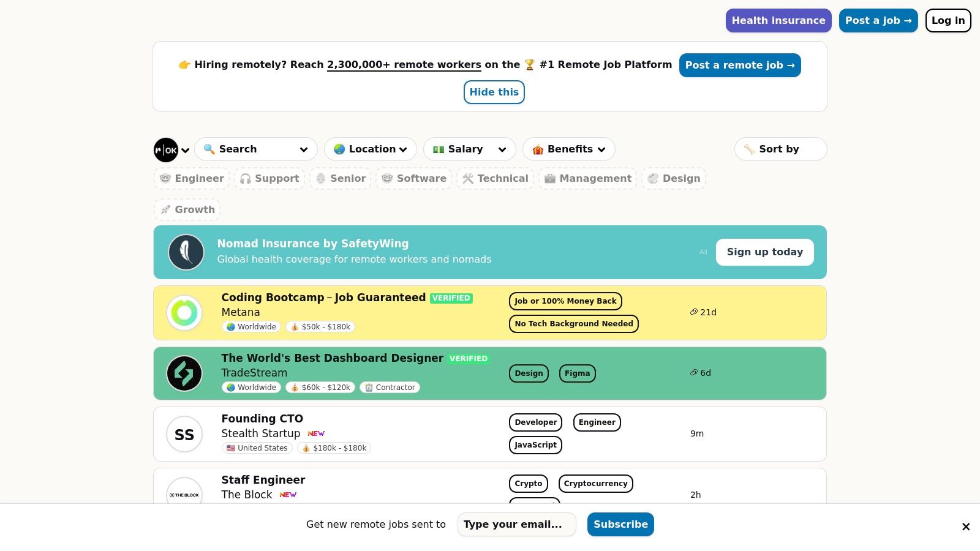980x551 pixels.
Task: Toggle the Technical tag filter
Action: (x=496, y=179)
